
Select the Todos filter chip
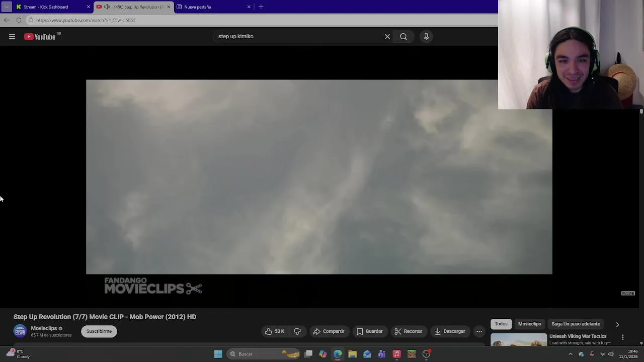tap(501, 324)
